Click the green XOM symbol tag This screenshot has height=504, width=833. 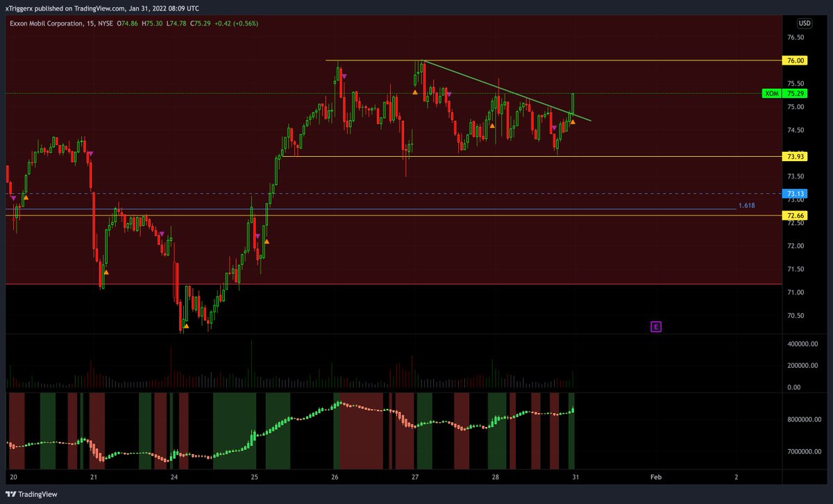coord(771,93)
